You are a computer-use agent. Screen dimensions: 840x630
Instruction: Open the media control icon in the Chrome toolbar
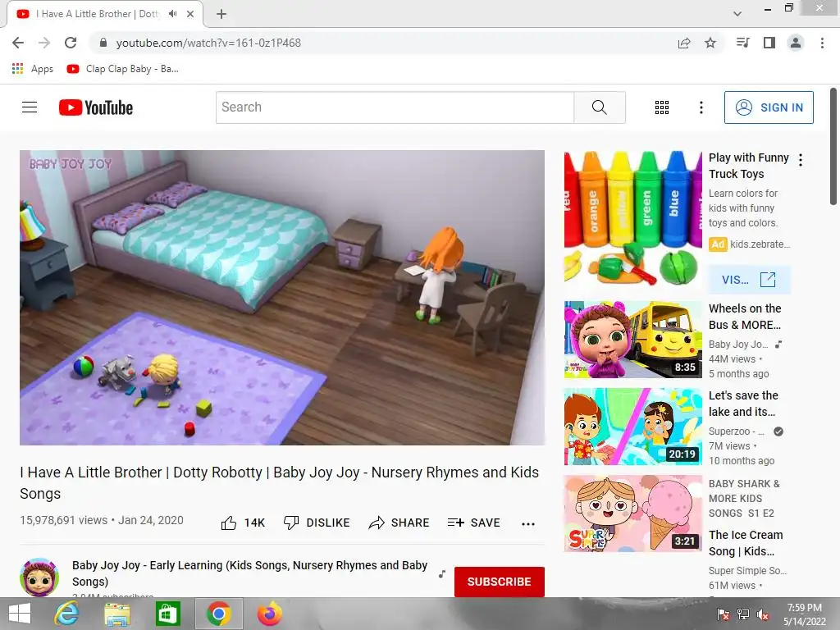tap(743, 43)
